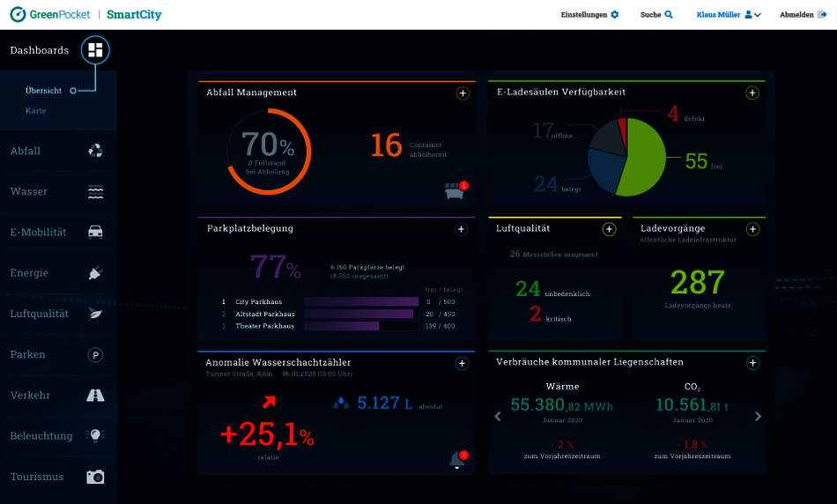
Task: Click the Verkehr road icon
Action: pos(95,396)
